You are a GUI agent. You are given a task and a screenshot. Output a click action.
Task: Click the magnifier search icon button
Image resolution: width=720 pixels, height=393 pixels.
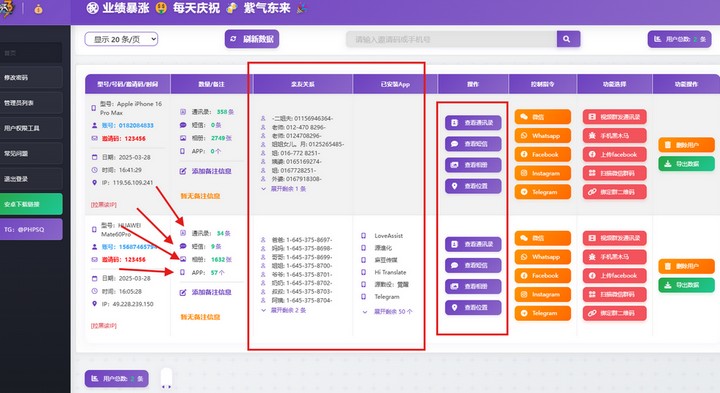pos(568,39)
